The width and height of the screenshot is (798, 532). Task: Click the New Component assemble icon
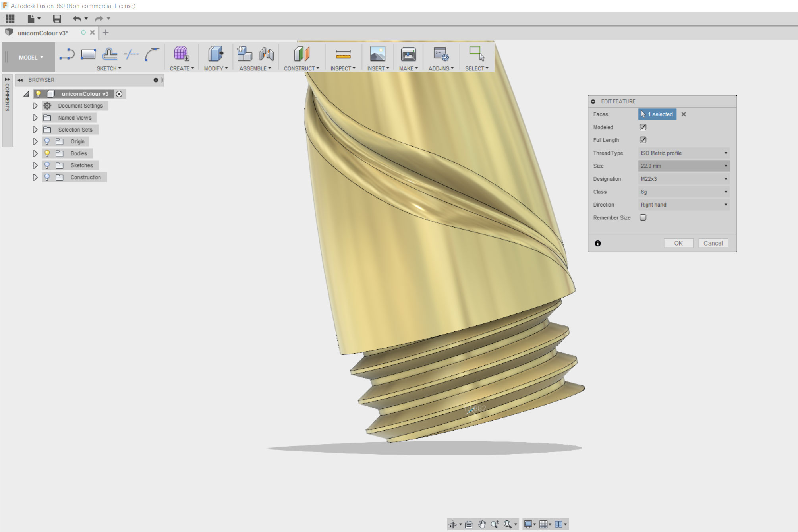(244, 54)
